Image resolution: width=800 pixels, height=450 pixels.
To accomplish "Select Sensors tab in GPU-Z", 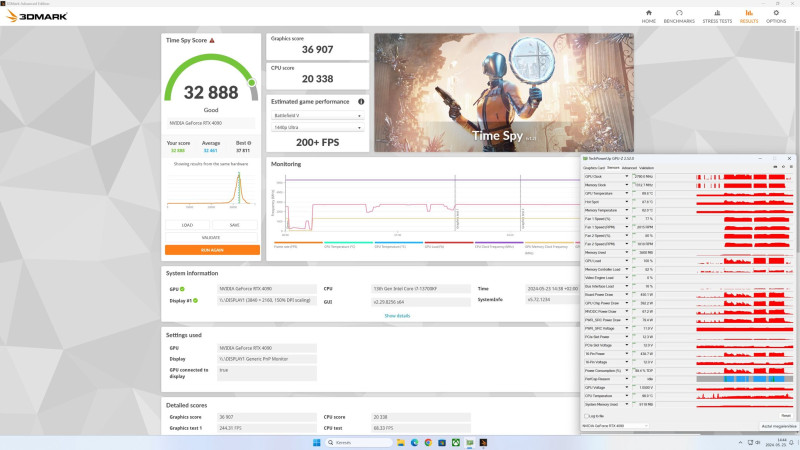I will point(613,168).
